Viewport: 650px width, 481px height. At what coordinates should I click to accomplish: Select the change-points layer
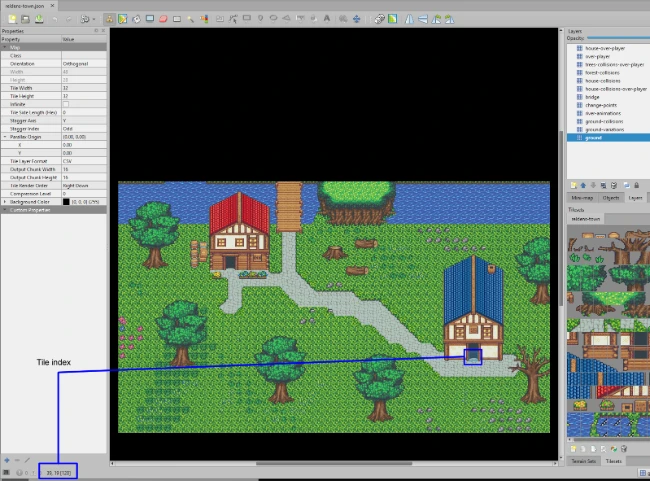(x=608, y=105)
